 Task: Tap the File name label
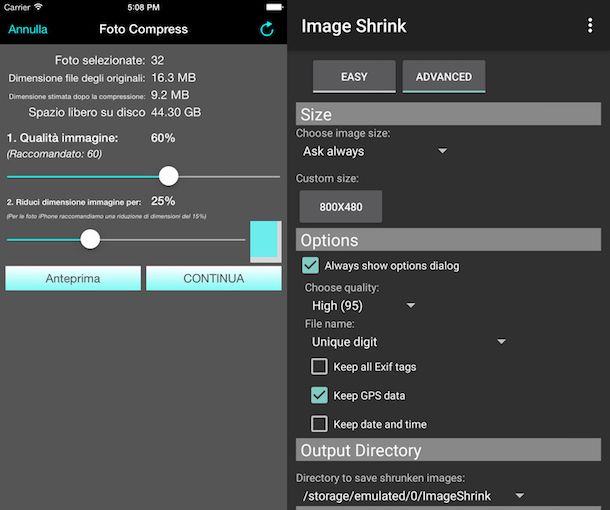330,324
